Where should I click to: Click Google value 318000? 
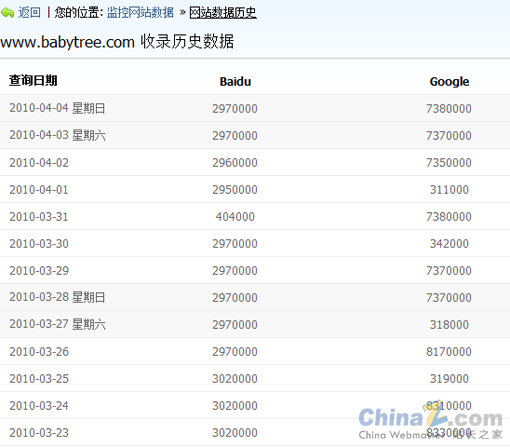point(449,325)
